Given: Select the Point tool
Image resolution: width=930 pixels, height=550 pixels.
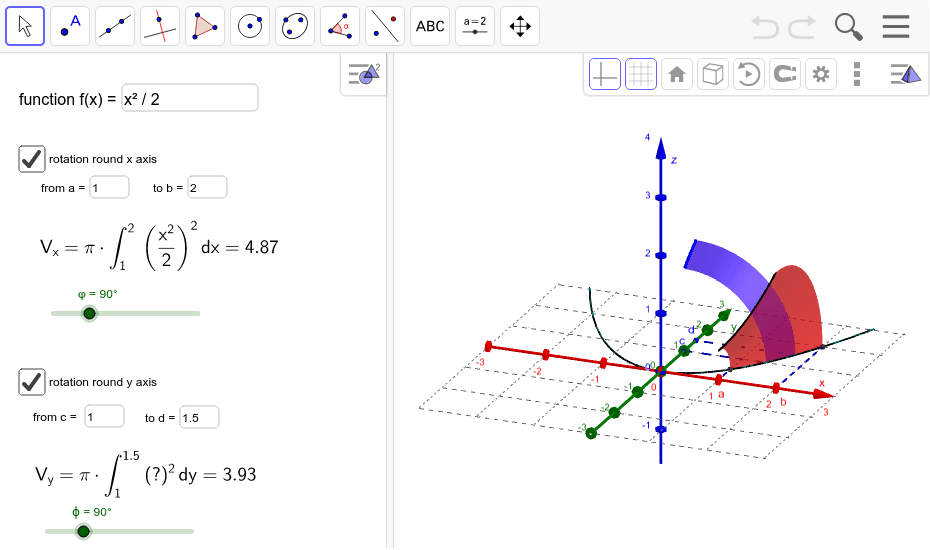Looking at the screenshot, I should pos(70,26).
